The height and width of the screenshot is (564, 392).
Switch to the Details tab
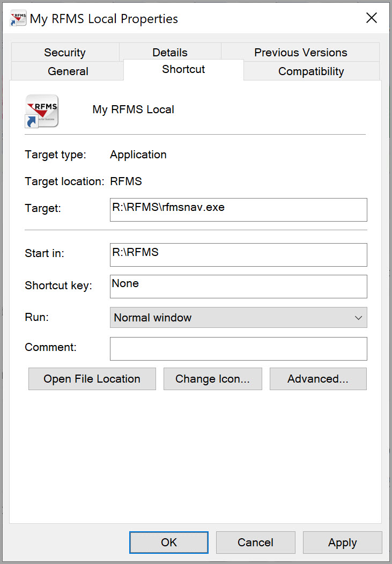(170, 53)
